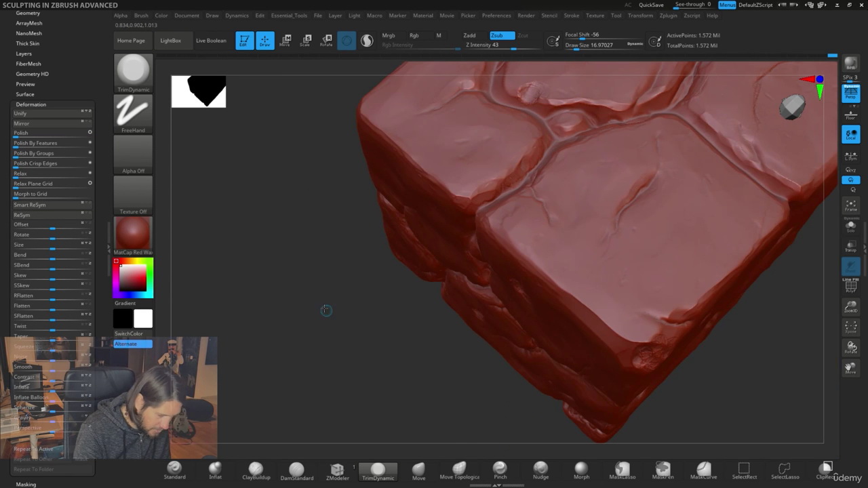Select the Inflat brush at the bottom
The width and height of the screenshot is (868, 488).
(215, 471)
